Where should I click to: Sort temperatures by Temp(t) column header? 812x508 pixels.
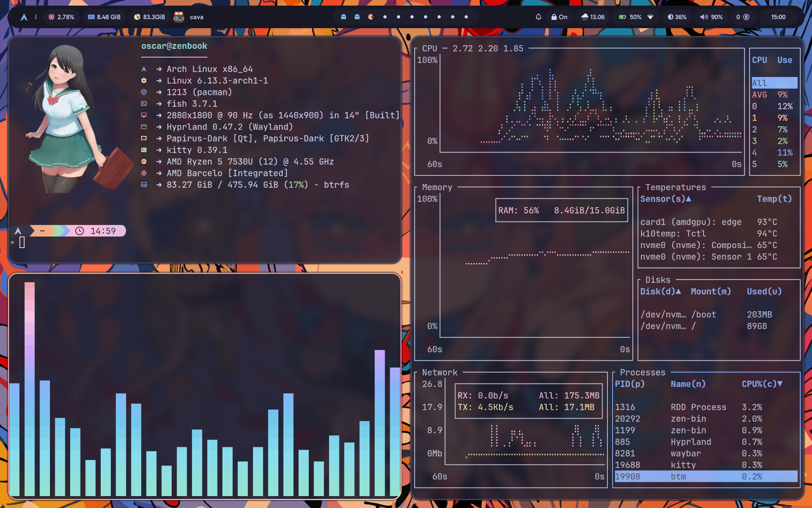(x=774, y=199)
